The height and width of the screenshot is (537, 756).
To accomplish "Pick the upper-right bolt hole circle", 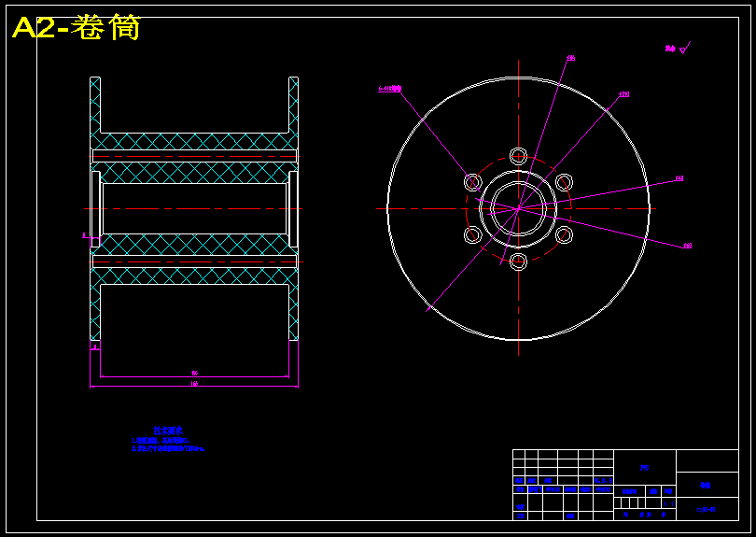I will (564, 182).
